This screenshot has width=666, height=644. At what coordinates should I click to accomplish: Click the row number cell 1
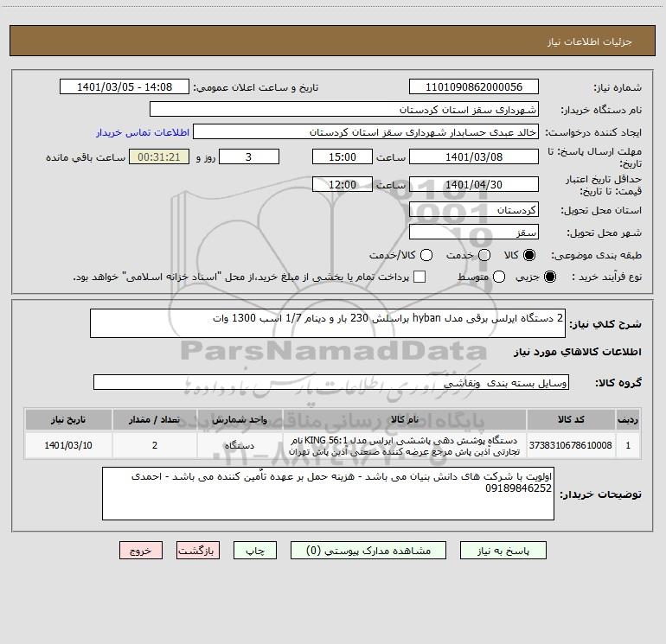628,445
